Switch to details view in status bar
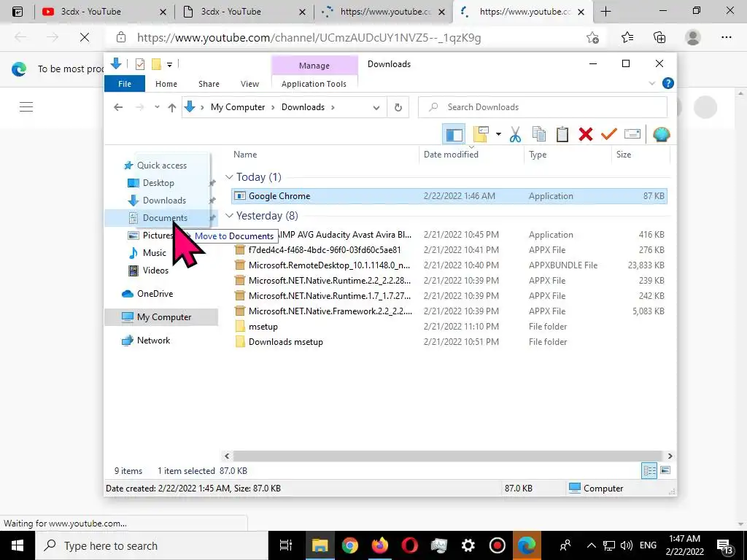747x560 pixels. point(650,471)
